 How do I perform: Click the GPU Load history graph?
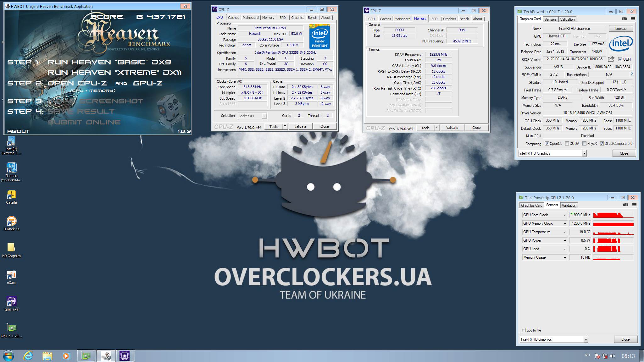(x=613, y=249)
